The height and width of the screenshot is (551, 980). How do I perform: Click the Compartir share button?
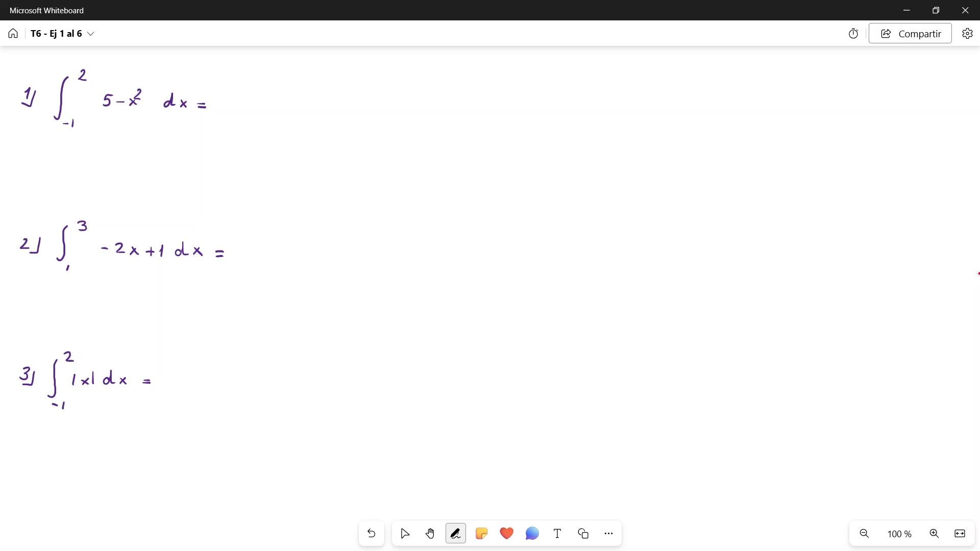click(910, 34)
